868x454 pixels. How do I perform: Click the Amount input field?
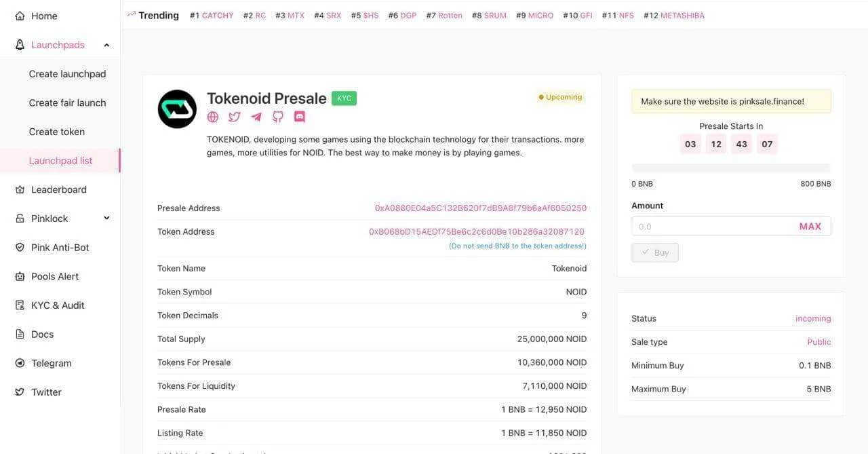click(x=731, y=227)
